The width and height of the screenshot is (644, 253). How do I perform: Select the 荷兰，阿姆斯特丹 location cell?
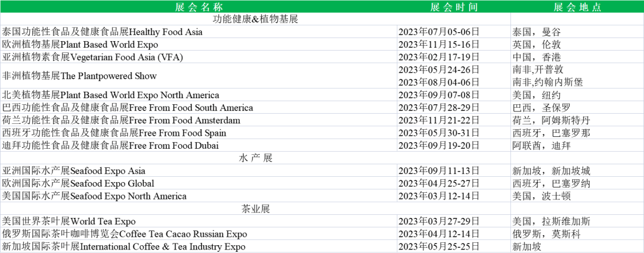point(577,121)
